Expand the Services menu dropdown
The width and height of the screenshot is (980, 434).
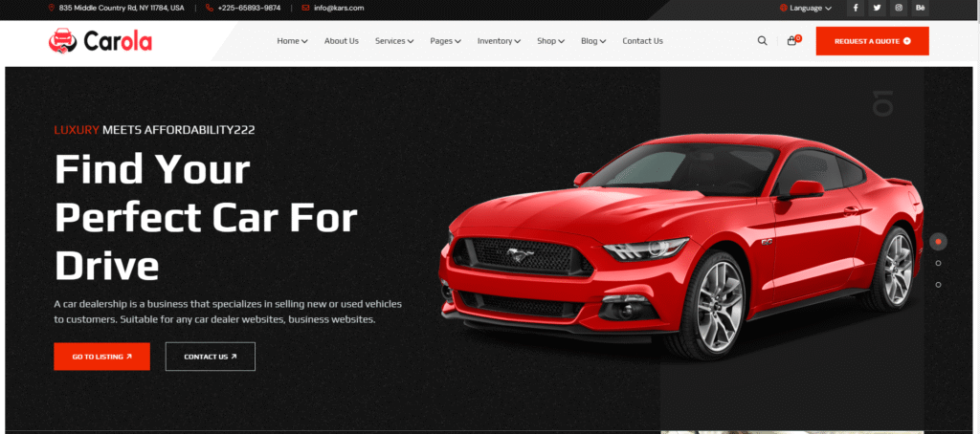click(x=393, y=41)
